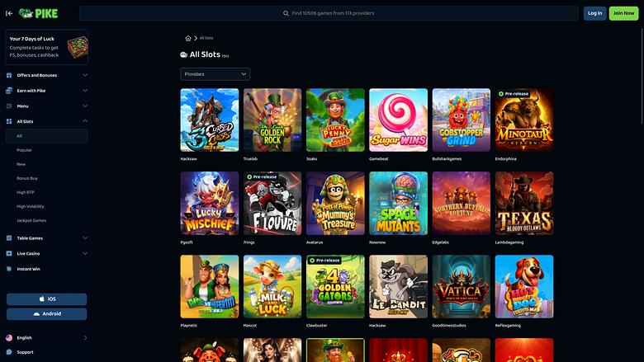The image size is (644, 362).
Task: Select the High Volatility category
Action: tap(31, 206)
